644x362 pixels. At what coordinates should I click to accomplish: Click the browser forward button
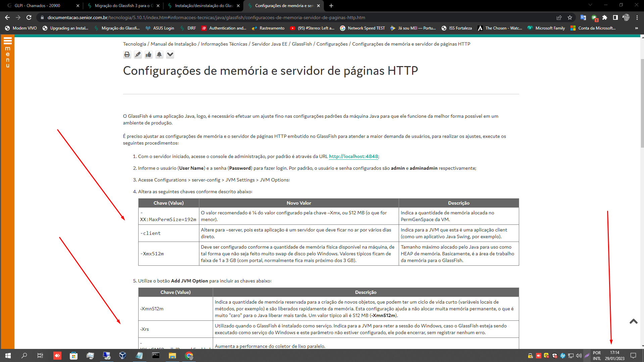[x=18, y=17]
